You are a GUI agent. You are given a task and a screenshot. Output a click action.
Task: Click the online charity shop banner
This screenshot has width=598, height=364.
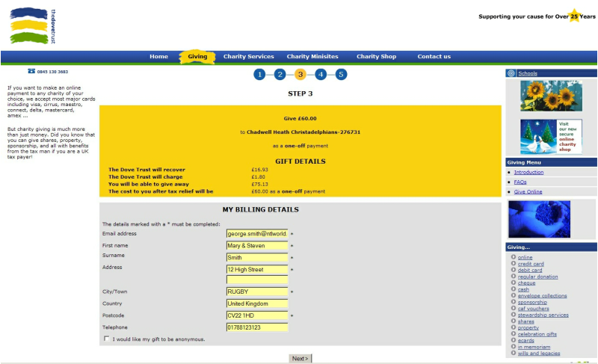(551, 136)
